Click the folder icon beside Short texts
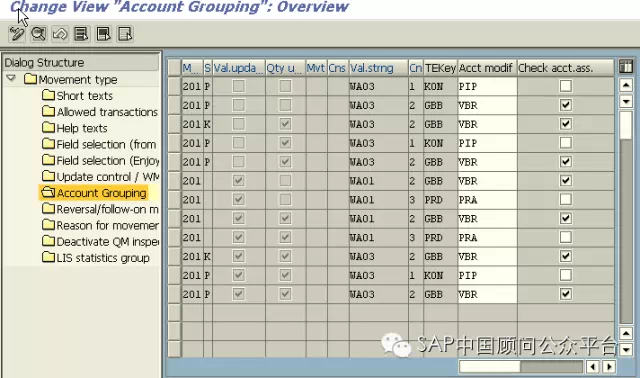 [49, 95]
